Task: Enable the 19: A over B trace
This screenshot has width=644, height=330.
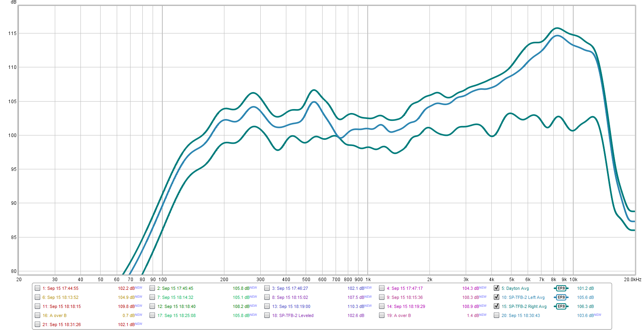Action: [382, 315]
